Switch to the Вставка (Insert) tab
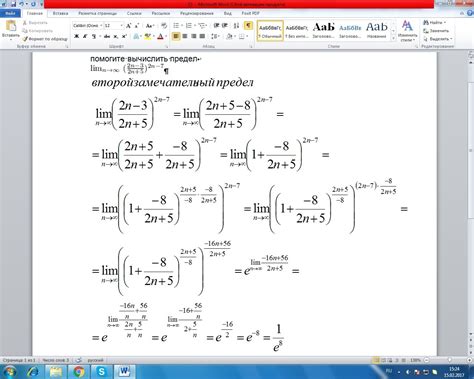 click(x=61, y=13)
